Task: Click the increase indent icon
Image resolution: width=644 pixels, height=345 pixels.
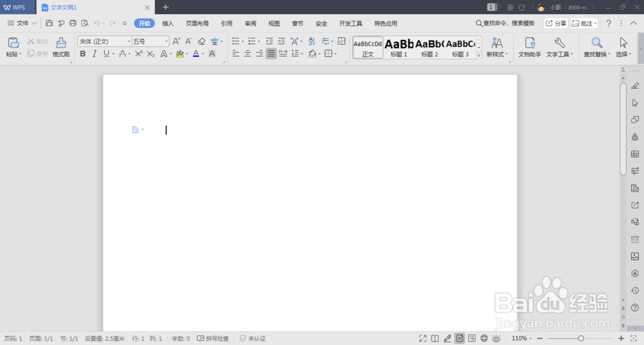Action: [281, 41]
